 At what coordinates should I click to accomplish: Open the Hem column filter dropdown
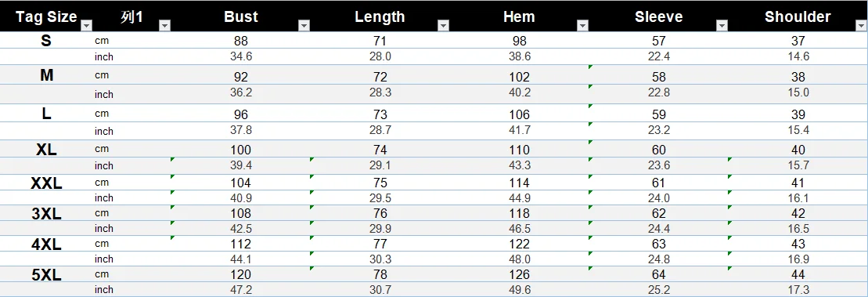coord(582,26)
